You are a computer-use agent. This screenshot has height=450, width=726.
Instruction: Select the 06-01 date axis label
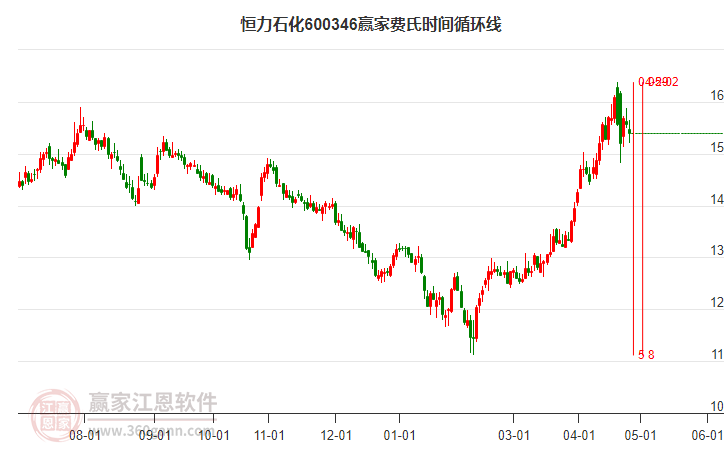[x=706, y=435]
